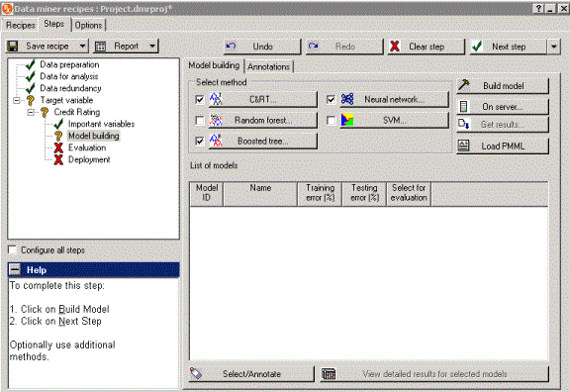Select the Model building tab
The height and width of the screenshot is (392, 570).
214,65
